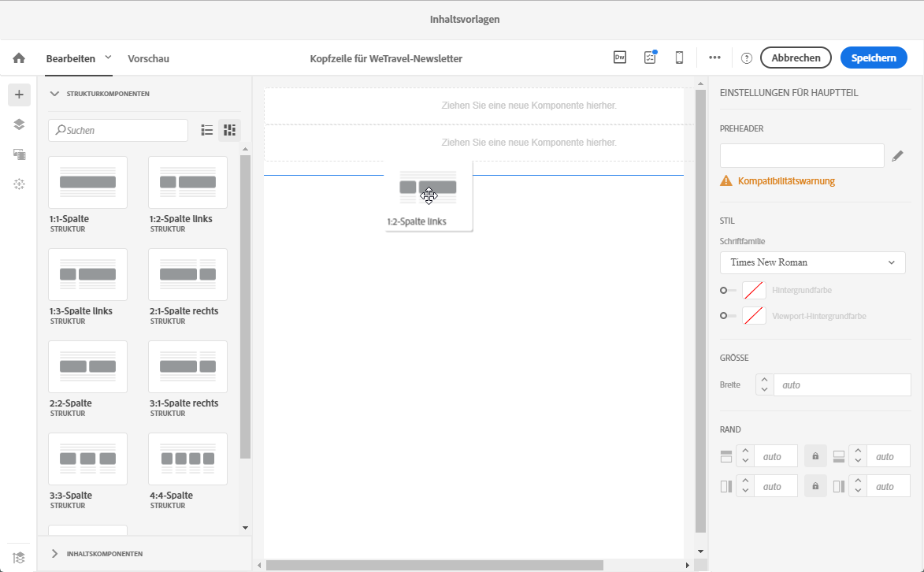Switch to the Vorschau tab
Image resolution: width=924 pixels, height=572 pixels.
[x=149, y=58]
